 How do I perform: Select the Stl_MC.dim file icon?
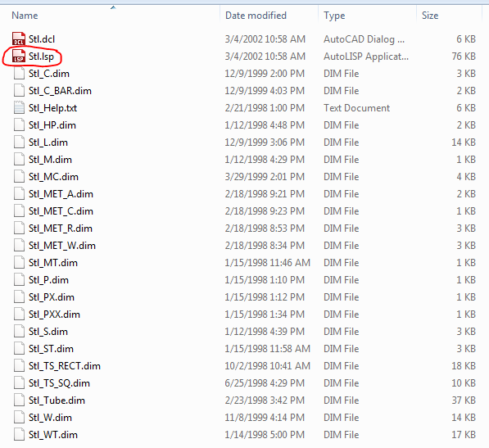19,177
